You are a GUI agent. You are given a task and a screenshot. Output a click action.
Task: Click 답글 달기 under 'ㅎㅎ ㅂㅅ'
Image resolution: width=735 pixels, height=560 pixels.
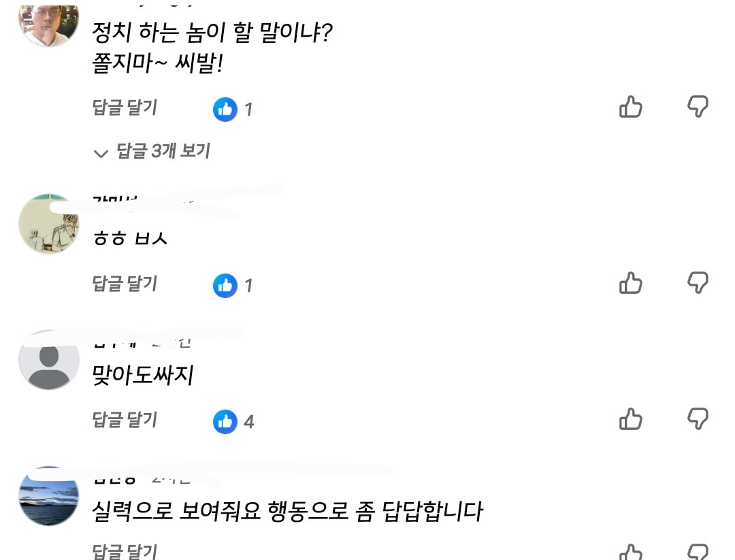click(125, 284)
